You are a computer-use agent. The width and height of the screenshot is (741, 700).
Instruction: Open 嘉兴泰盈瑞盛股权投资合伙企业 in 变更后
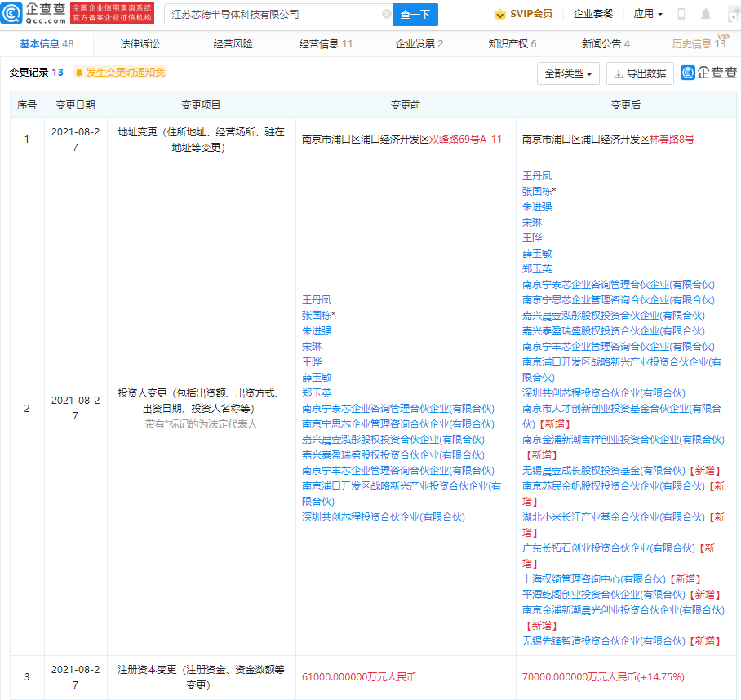pyautogui.click(x=614, y=331)
